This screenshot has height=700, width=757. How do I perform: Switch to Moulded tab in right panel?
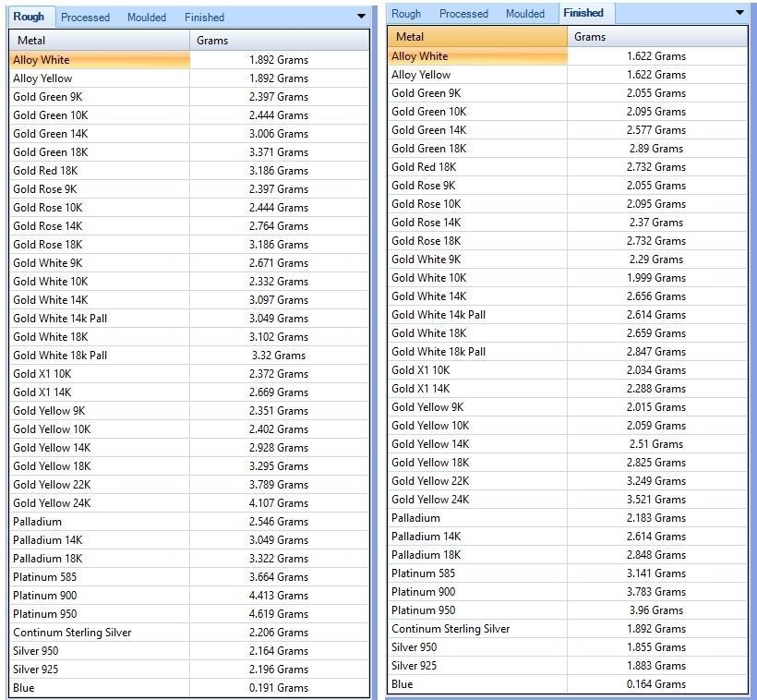point(525,14)
